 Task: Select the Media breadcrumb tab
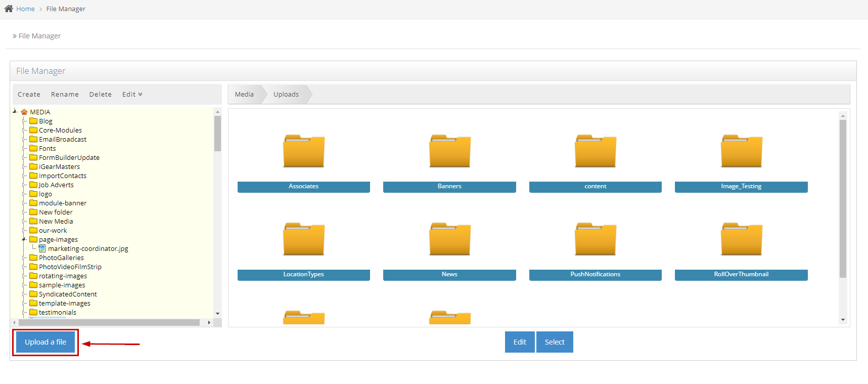(244, 94)
